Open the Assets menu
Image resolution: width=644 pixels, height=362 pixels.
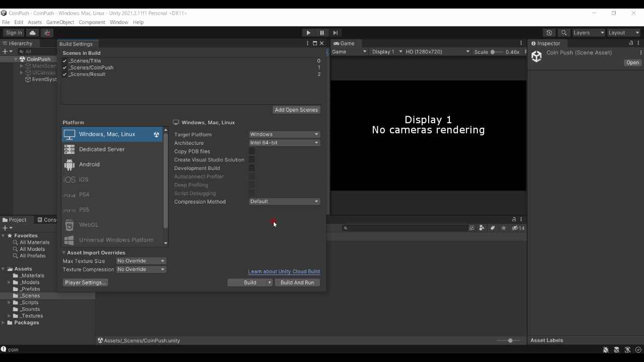(x=35, y=22)
